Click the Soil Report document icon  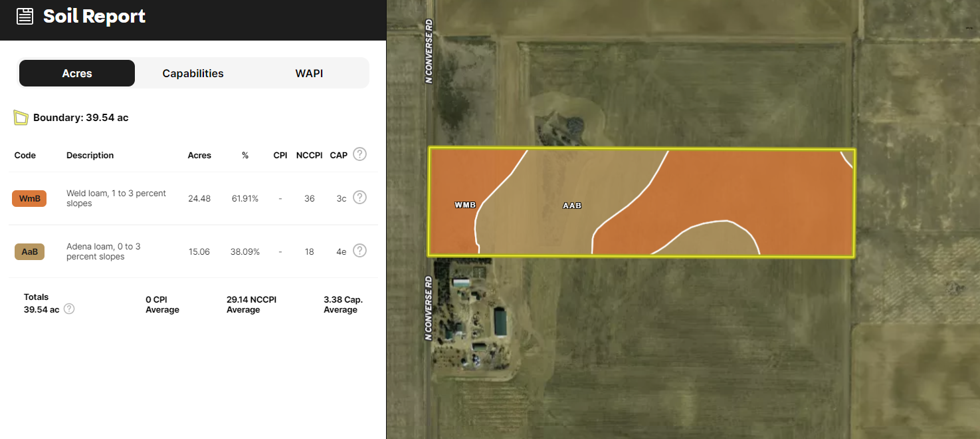coord(25,17)
